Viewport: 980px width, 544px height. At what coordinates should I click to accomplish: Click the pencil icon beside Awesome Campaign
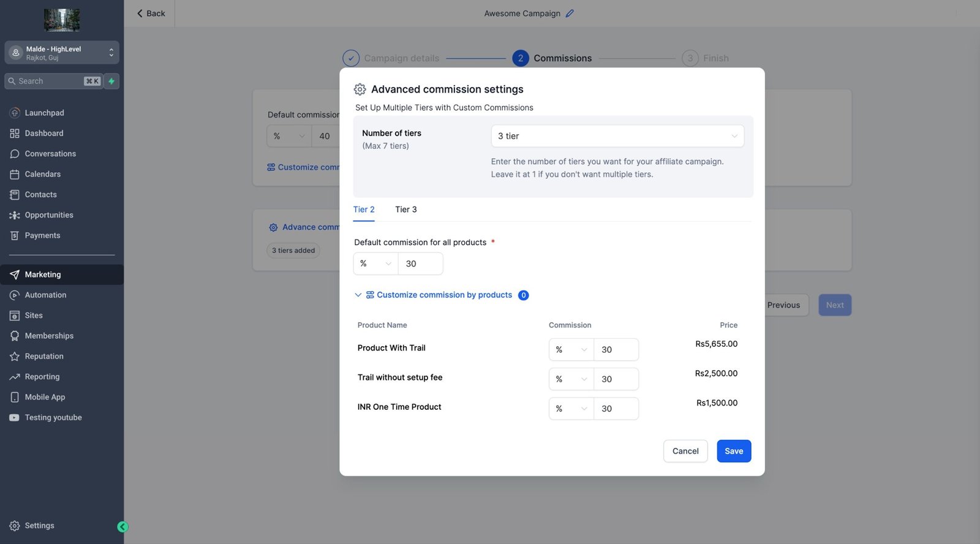(x=570, y=13)
